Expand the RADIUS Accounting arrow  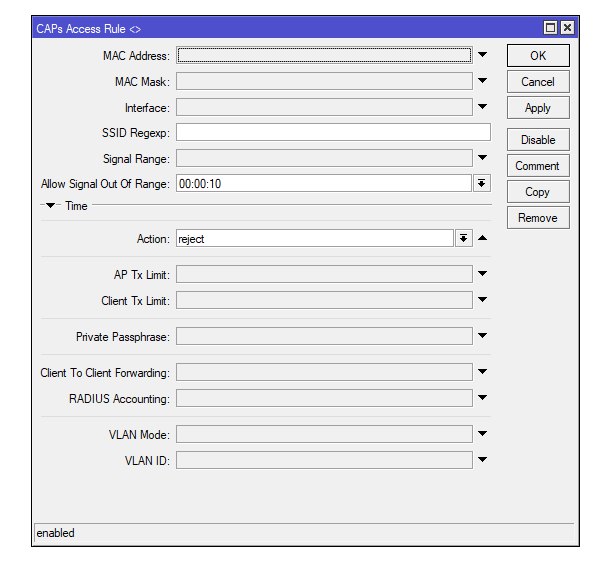pos(482,398)
